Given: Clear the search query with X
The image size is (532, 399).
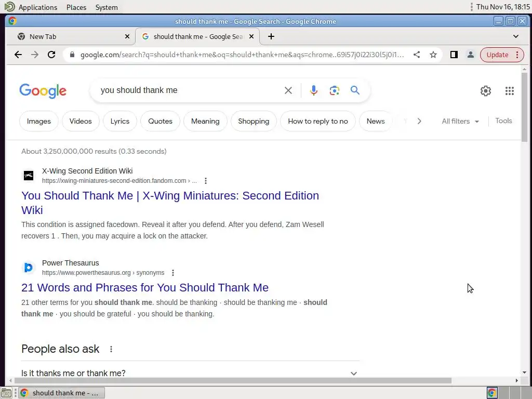Looking at the screenshot, I should 288,90.
